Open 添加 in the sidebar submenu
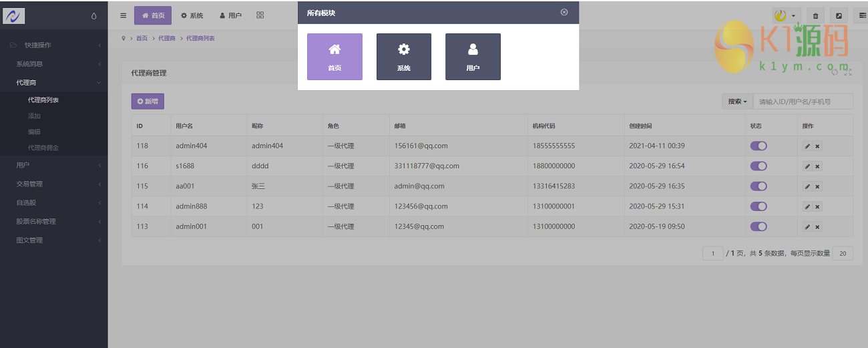868x348 pixels. (34, 116)
